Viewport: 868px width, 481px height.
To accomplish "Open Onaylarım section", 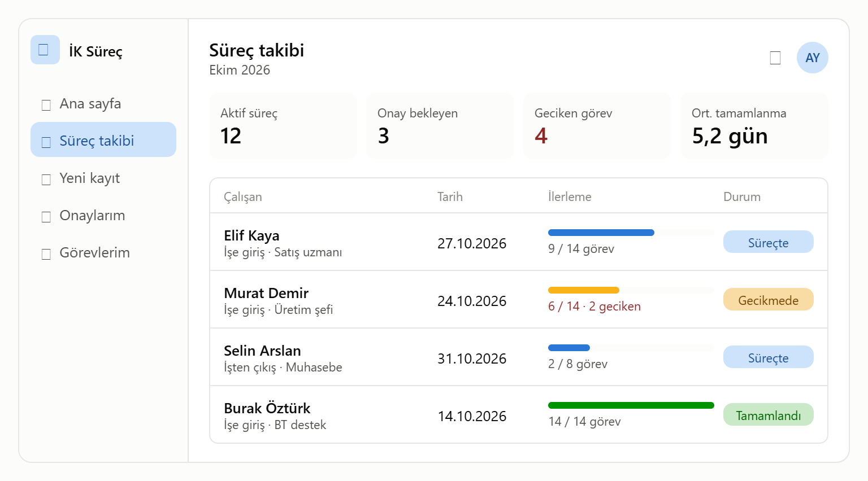I will pyautogui.click(x=103, y=215).
